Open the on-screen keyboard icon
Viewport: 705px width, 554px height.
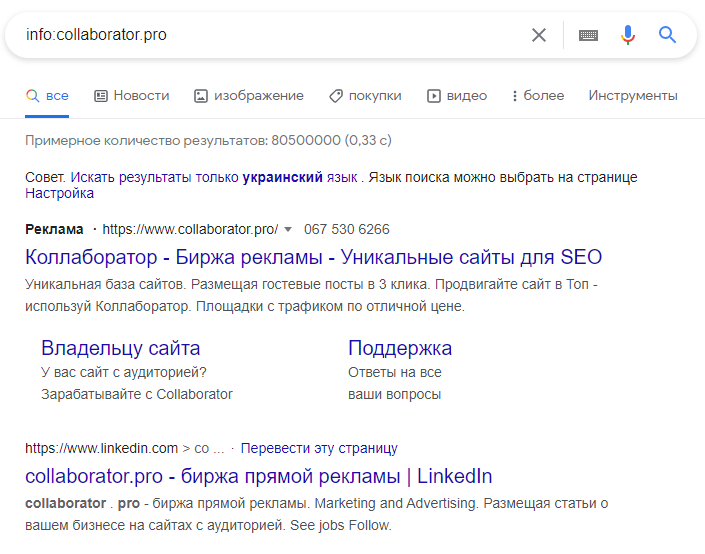coord(588,35)
